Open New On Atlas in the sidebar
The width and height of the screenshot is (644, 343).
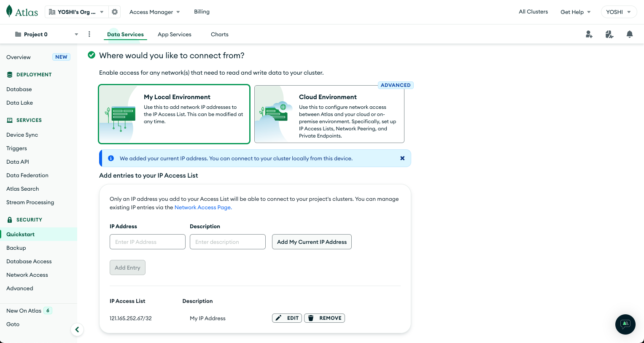pos(24,311)
